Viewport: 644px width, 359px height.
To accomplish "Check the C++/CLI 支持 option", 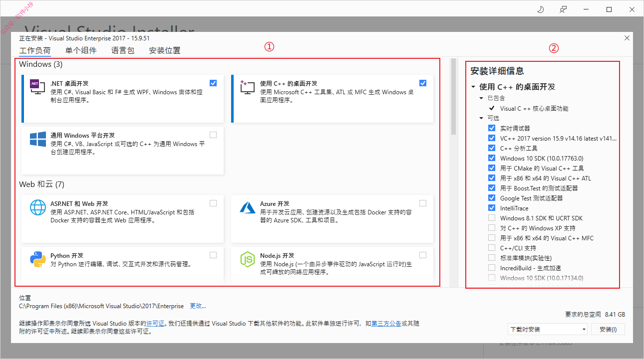I will click(x=492, y=248).
